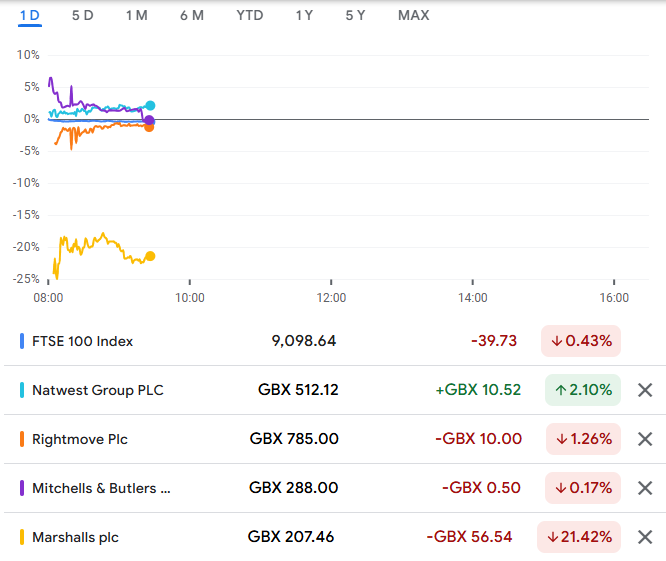Click the Marshalls change -GBX 56.54
This screenshot has width=666, height=561.
469,537
